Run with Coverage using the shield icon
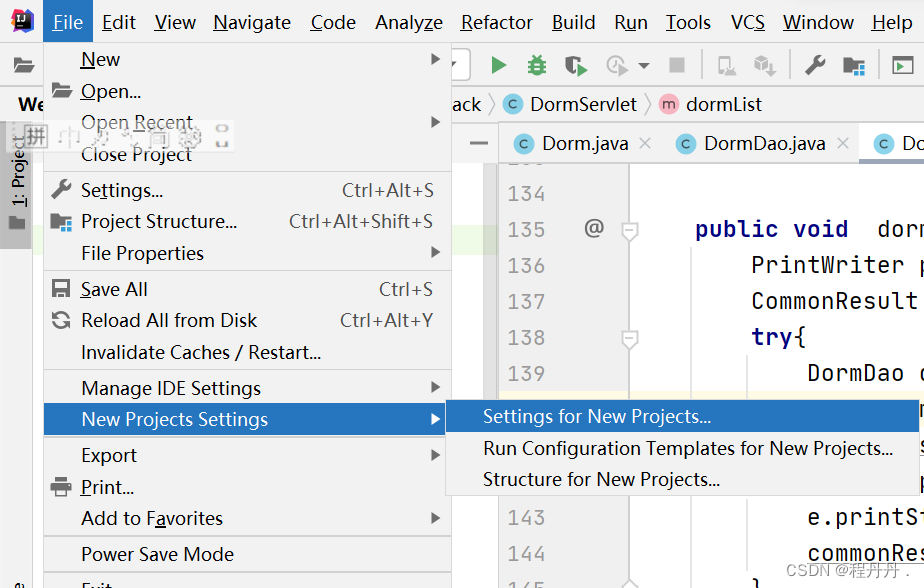The height and width of the screenshot is (588, 924). [x=576, y=64]
